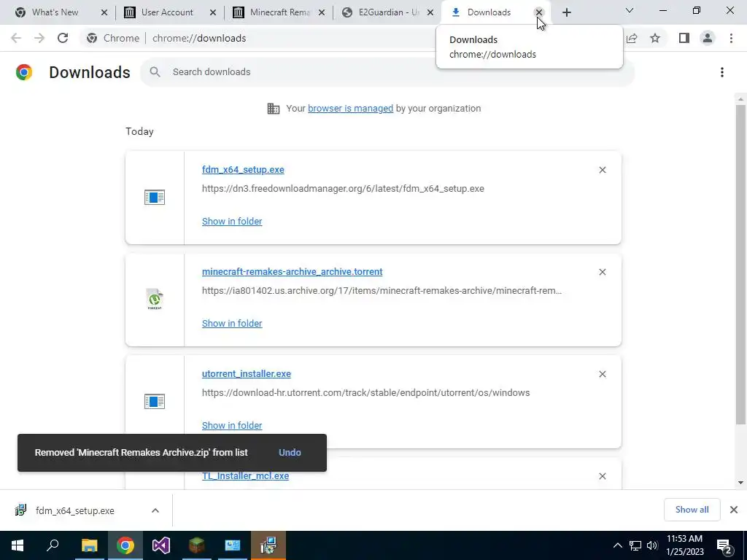
Task: Open the taskbar clock showing 11:53 AM
Action: click(x=684, y=545)
